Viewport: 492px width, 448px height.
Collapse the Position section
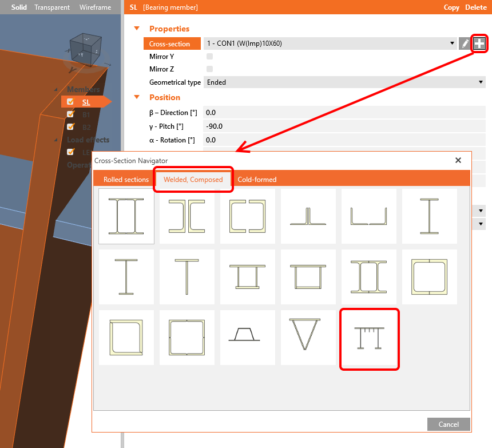[137, 97]
